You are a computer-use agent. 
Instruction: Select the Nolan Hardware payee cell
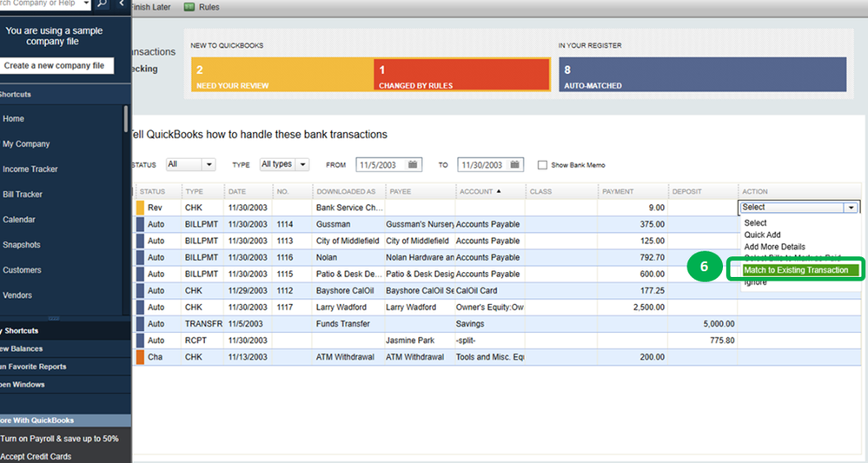click(420, 257)
